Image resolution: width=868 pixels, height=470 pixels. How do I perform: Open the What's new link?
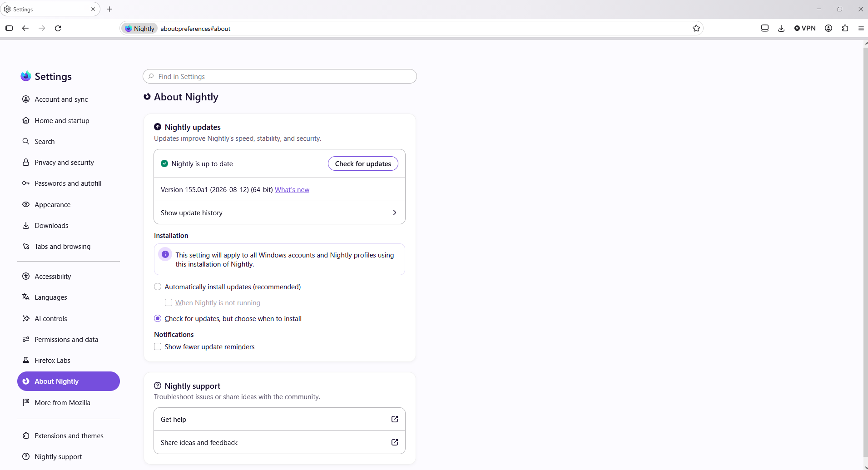point(292,189)
